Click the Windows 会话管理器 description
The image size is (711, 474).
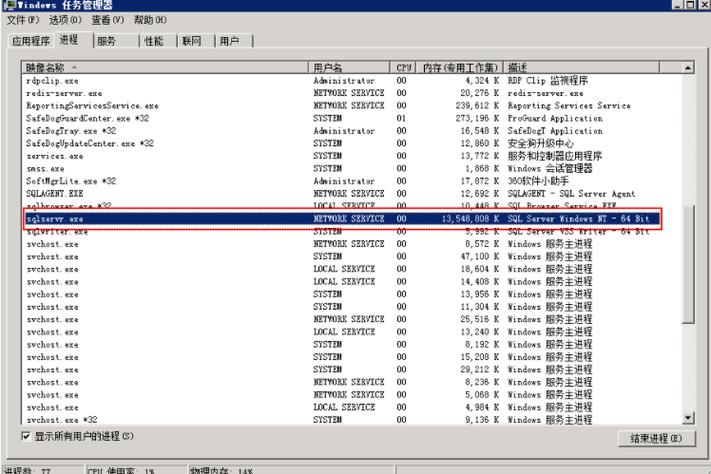[550, 169]
